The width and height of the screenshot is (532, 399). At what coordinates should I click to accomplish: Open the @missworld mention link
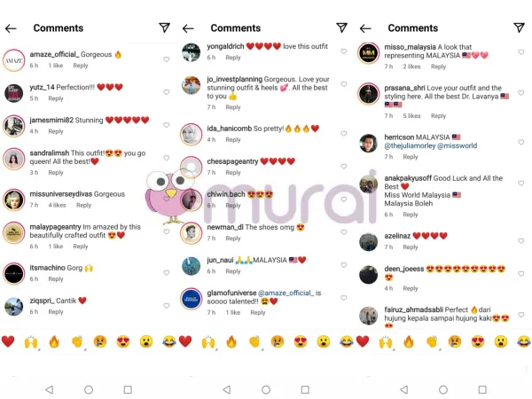[x=457, y=146]
